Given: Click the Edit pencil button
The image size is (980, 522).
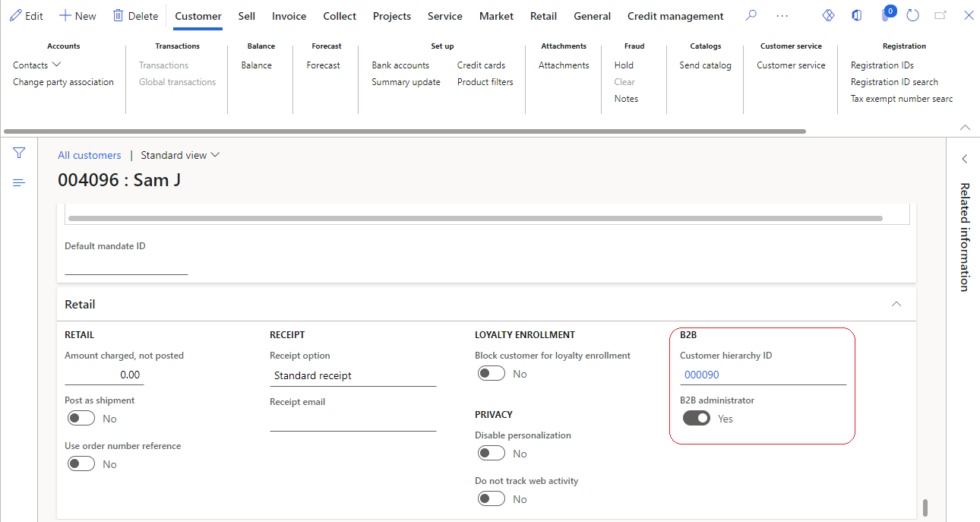Looking at the screenshot, I should point(27,16).
